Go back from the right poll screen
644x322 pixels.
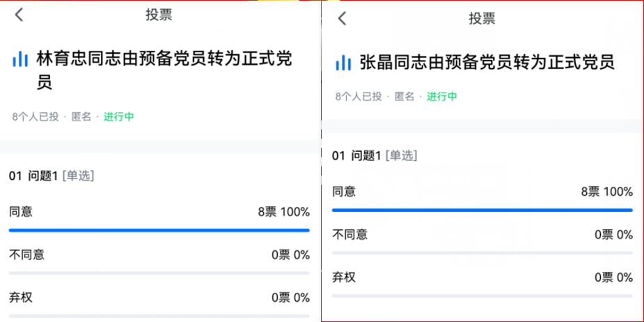tap(342, 19)
